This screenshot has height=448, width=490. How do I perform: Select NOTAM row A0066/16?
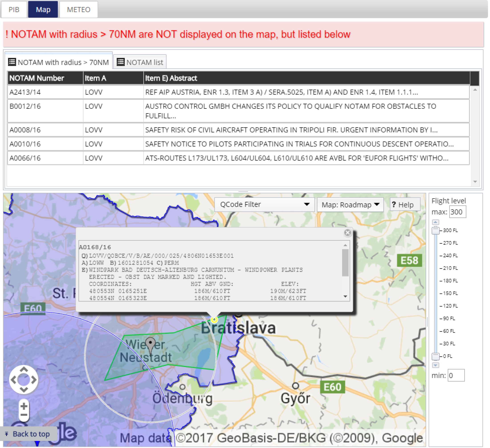(238, 158)
